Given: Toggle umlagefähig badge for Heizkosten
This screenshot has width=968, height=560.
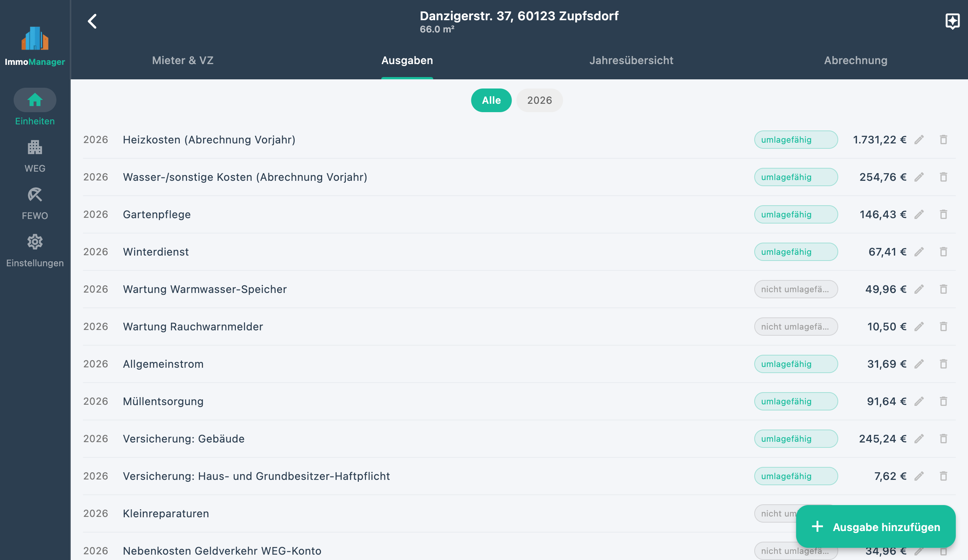Looking at the screenshot, I should (796, 140).
